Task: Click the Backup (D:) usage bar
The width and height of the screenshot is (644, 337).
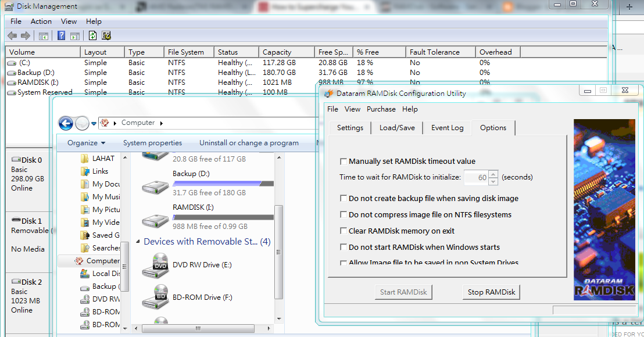Action: (x=223, y=184)
